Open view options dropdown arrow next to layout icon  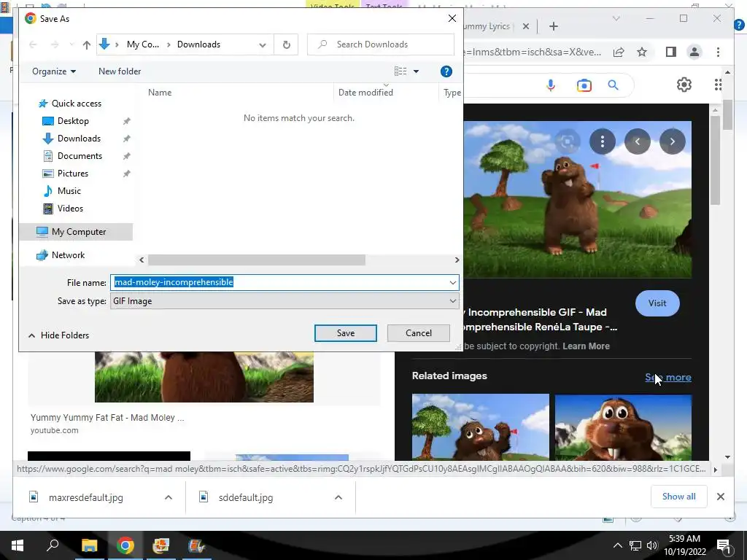click(x=416, y=71)
